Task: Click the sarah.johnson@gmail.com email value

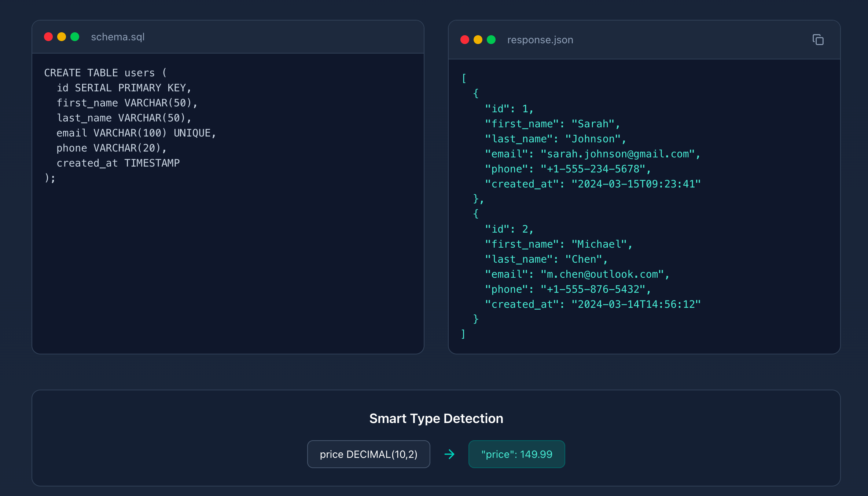Action: (x=618, y=154)
